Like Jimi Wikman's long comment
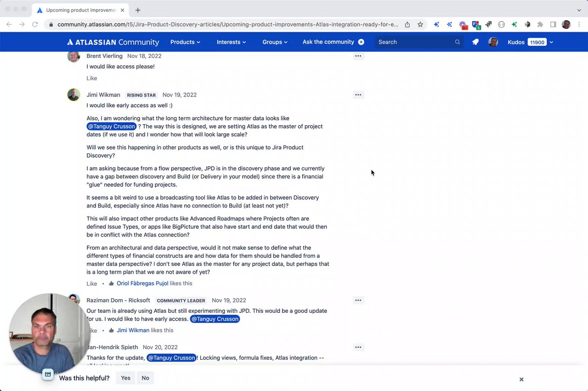The height and width of the screenshot is (391, 588). pyautogui.click(x=92, y=283)
